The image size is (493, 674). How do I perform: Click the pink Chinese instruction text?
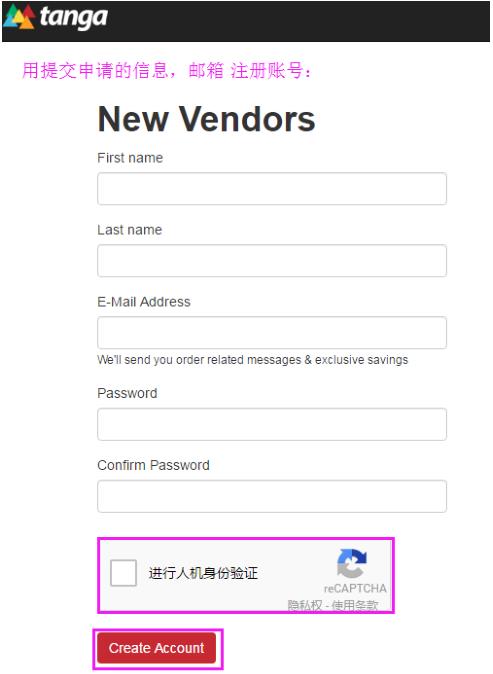(167, 70)
